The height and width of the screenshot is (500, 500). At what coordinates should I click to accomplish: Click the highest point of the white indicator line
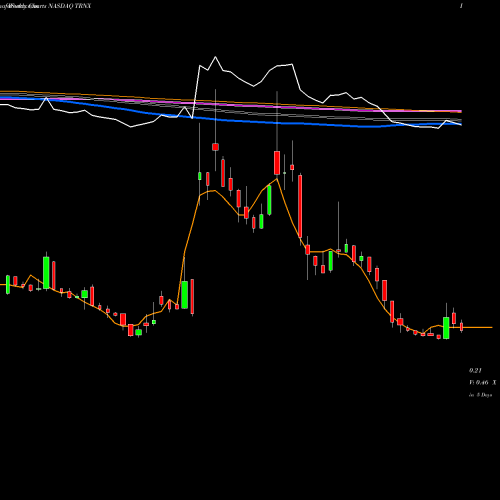coord(215,57)
